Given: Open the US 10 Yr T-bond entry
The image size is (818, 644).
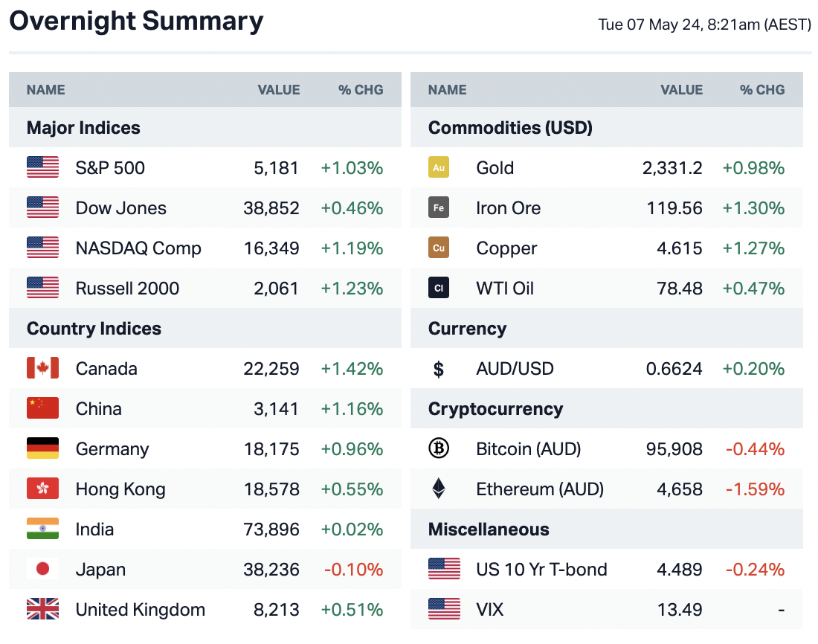Looking at the screenshot, I should pyautogui.click(x=541, y=570).
